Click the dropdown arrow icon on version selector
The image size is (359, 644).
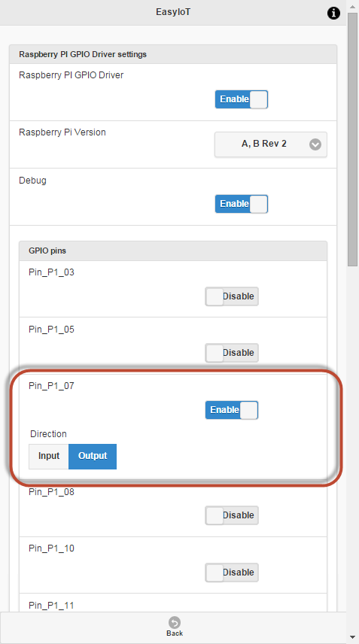[x=315, y=144]
